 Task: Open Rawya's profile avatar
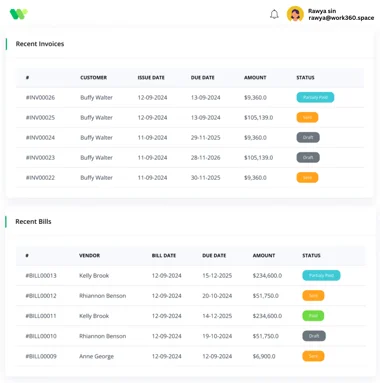295,14
